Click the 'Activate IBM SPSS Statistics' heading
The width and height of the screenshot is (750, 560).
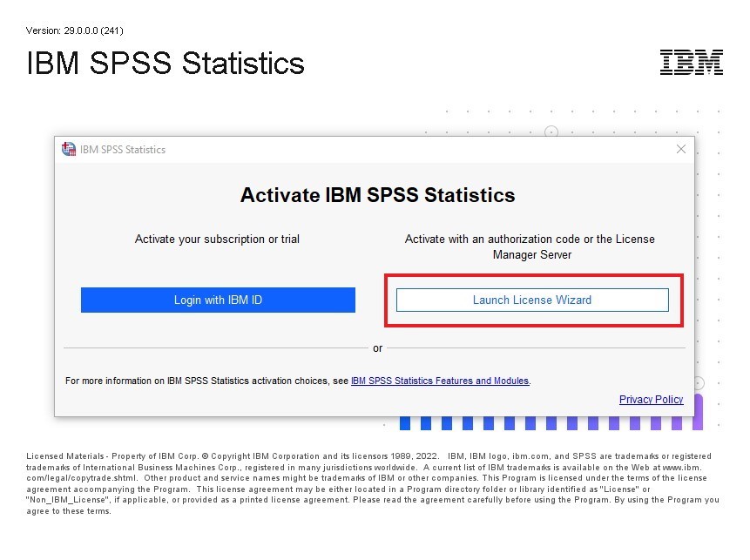(377, 195)
